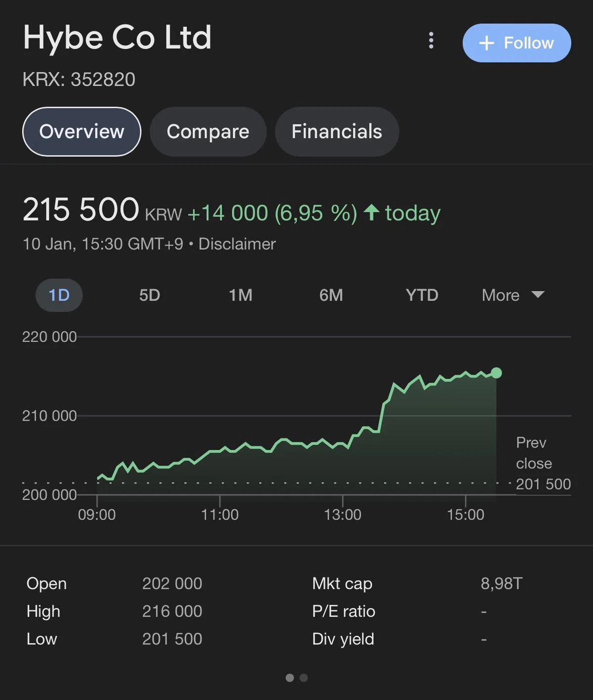The height and width of the screenshot is (700, 593).
Task: Select the first stats page dot
Action: tap(290, 678)
